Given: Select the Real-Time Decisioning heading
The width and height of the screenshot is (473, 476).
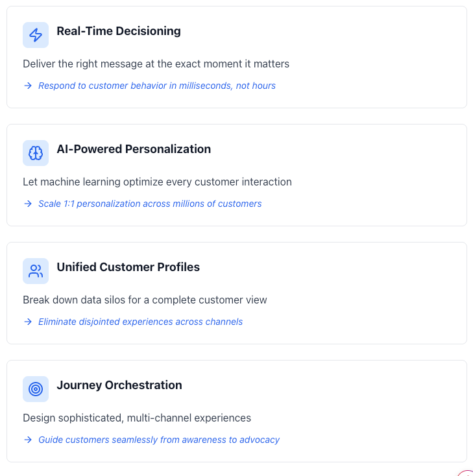Looking at the screenshot, I should tap(119, 31).
